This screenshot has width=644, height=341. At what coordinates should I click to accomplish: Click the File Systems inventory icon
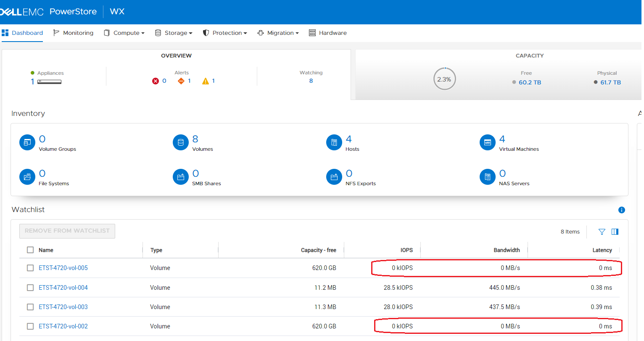pos(27,177)
